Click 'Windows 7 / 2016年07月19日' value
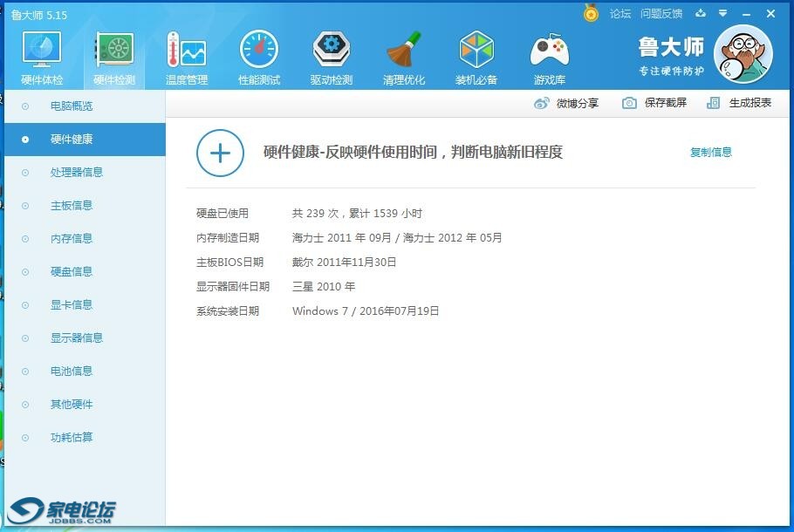794x532 pixels. (366, 310)
